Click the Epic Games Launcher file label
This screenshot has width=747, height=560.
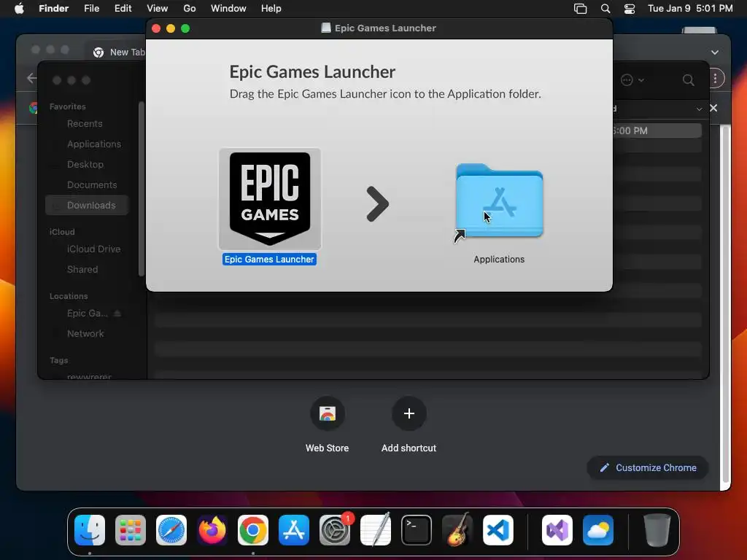(x=269, y=260)
